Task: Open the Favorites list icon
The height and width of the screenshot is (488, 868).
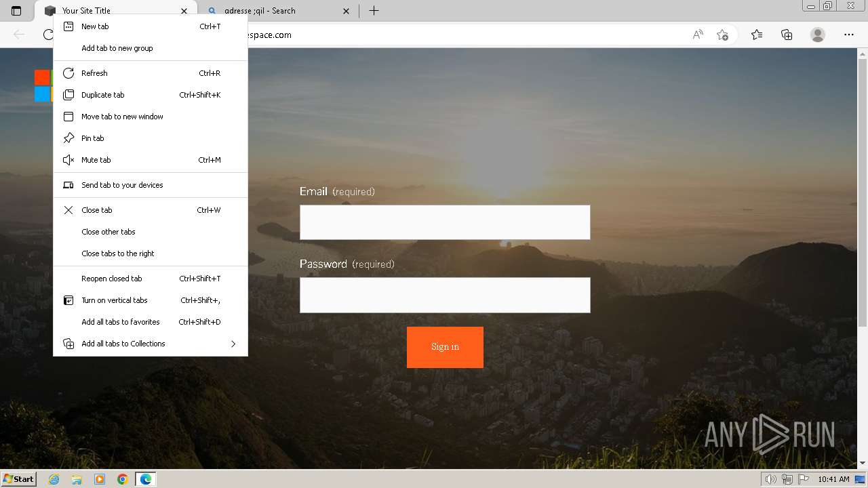Action: point(757,35)
